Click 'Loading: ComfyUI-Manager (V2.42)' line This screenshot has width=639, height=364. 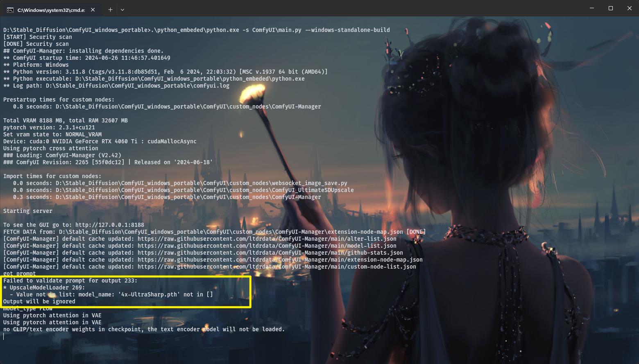(x=62, y=155)
